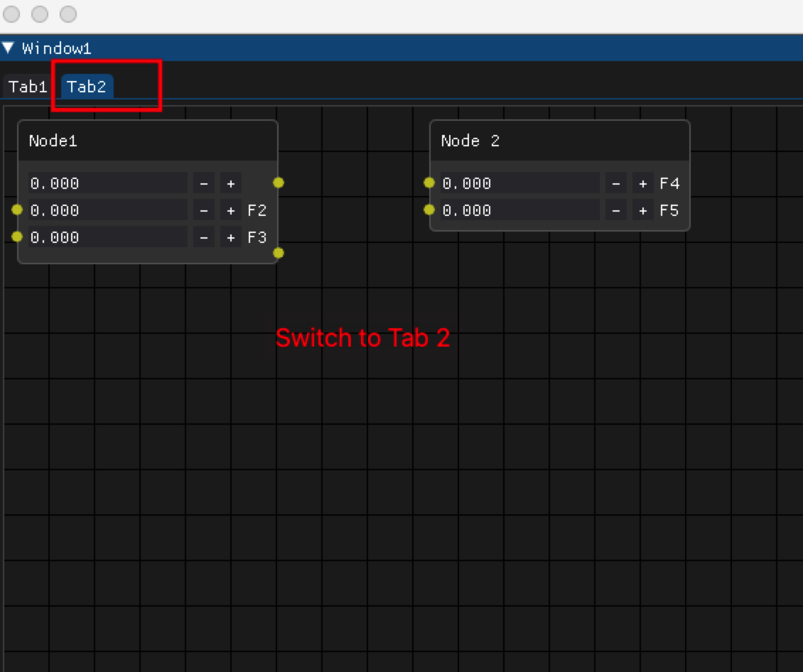Click the plus button on Node1's first field
Image resolution: width=803 pixels, height=672 pixels.
(x=230, y=183)
